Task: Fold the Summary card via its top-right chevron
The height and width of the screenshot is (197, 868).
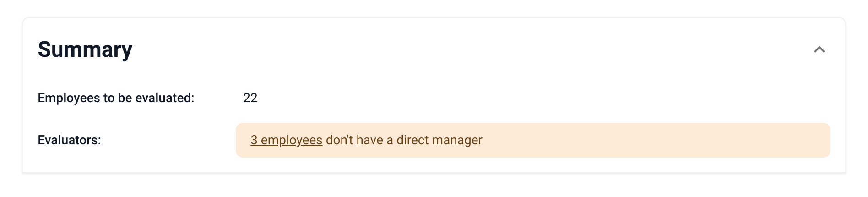Action: coord(819,49)
